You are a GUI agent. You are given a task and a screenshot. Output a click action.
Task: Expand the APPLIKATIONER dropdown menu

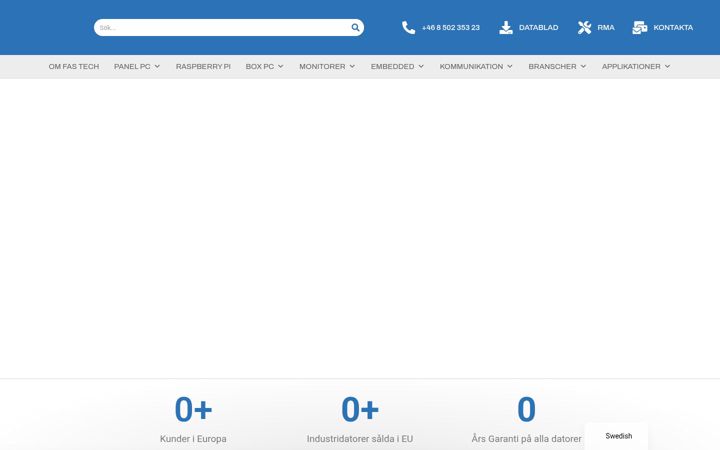(x=636, y=67)
